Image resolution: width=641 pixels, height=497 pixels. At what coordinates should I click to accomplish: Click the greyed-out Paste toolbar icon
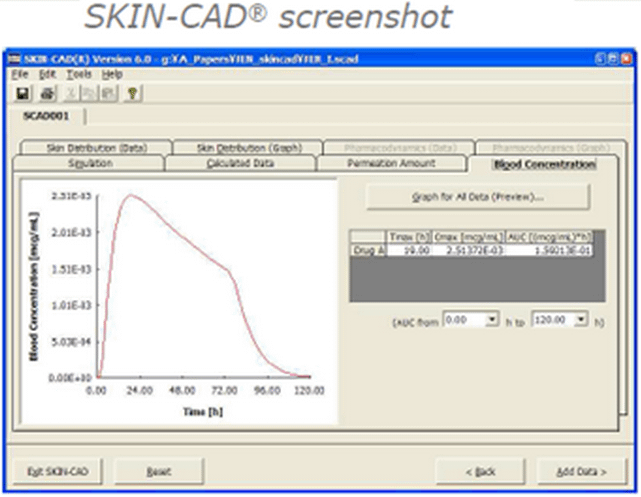click(108, 94)
